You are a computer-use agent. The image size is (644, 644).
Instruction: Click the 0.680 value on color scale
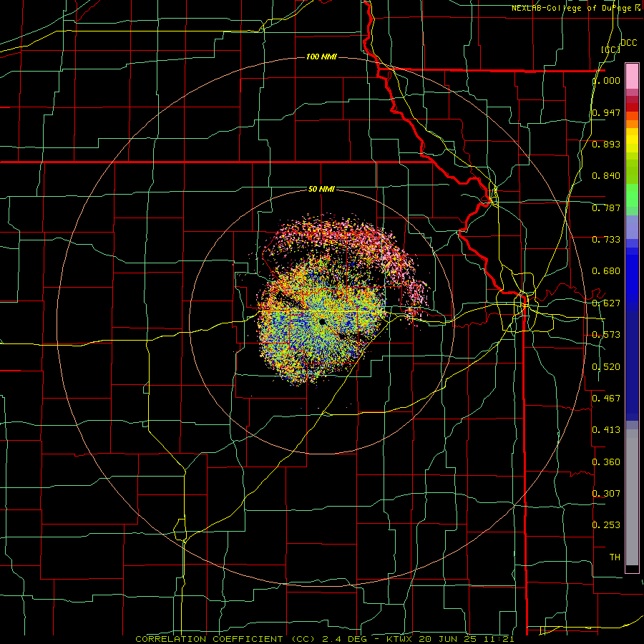click(x=606, y=271)
